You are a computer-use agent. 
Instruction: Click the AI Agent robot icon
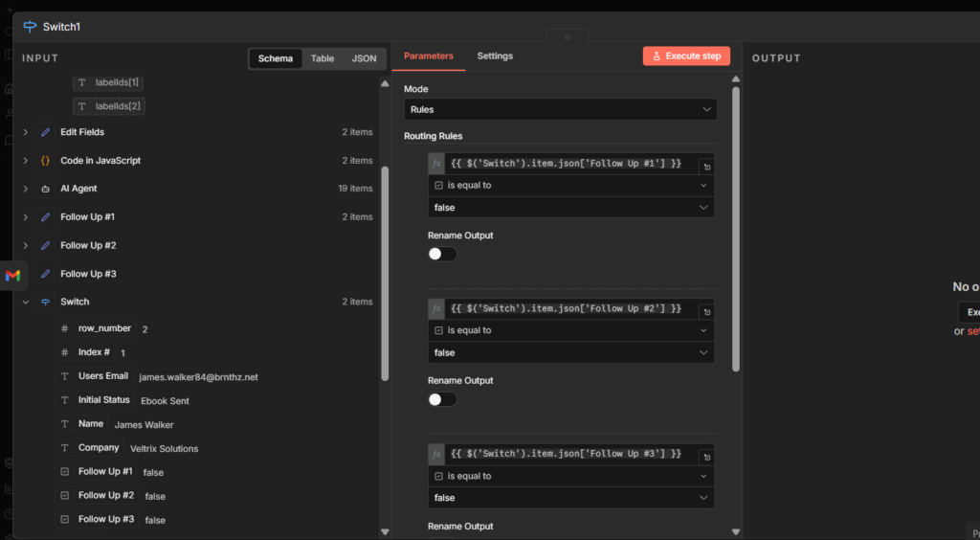[x=45, y=189]
